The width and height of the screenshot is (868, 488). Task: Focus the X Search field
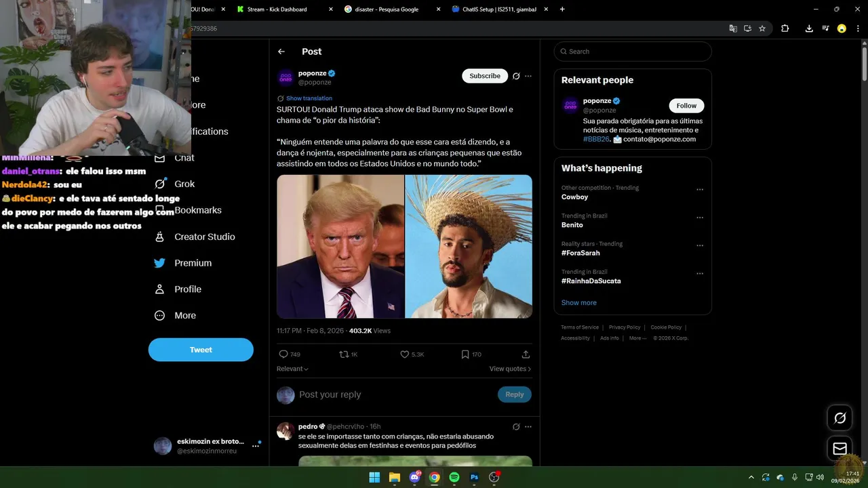pyautogui.click(x=633, y=52)
